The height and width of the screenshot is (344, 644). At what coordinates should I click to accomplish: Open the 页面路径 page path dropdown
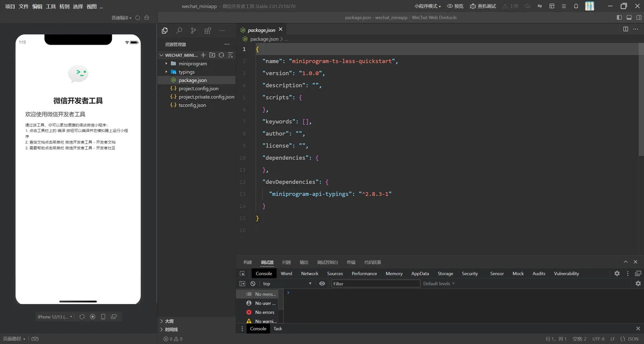pyautogui.click(x=14, y=339)
